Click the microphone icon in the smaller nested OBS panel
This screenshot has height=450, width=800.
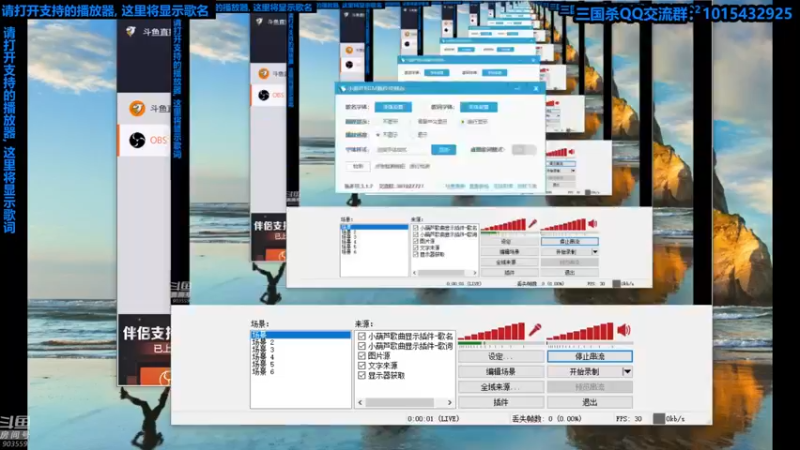[532, 223]
